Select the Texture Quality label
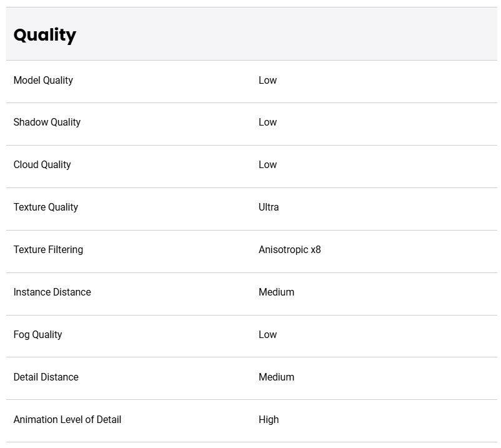The height and width of the screenshot is (448, 501). click(46, 207)
